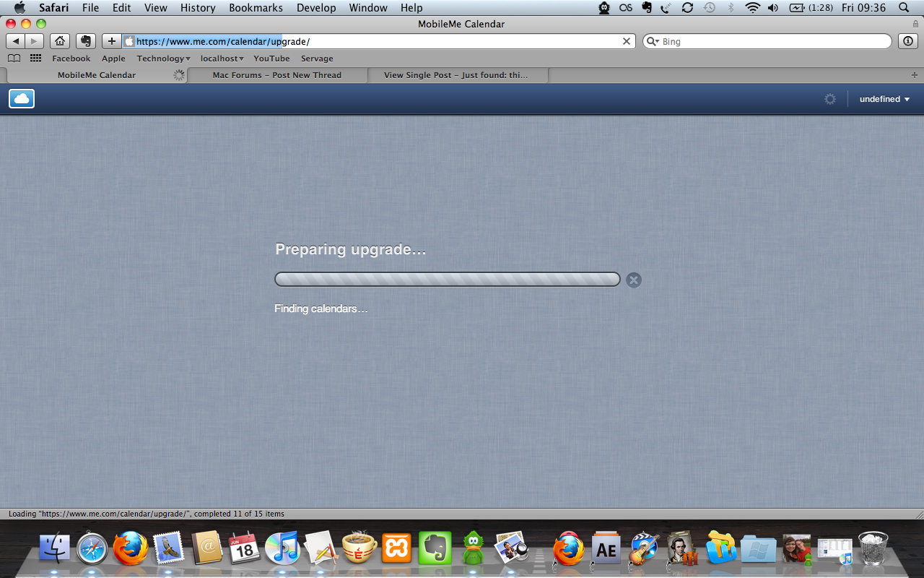Click the Evernote clipper toolbar button
The image size is (924, 578).
click(x=86, y=41)
